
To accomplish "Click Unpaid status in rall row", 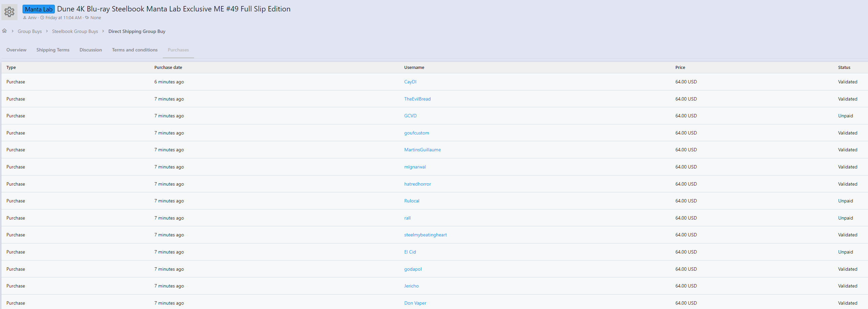I will coord(845,218).
